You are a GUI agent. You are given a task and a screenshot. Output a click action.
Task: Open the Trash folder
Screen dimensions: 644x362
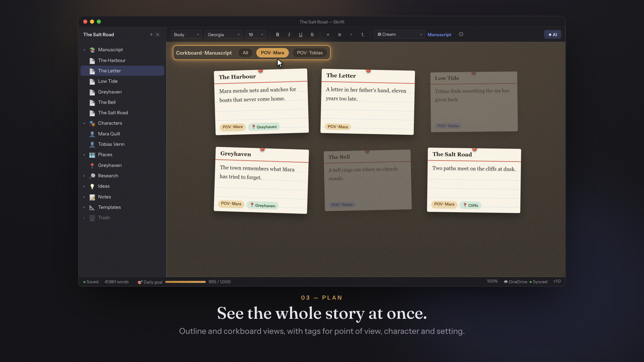(x=122, y=218)
